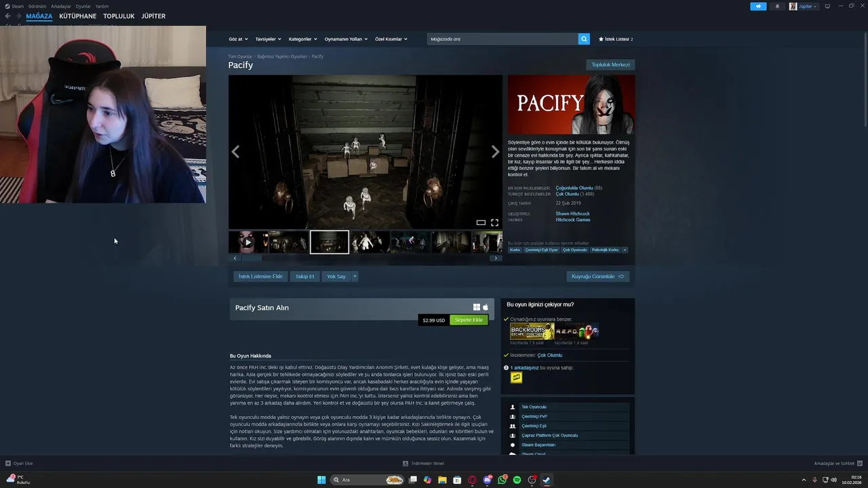Expand the Oynamanın Yolları dropdown
The width and height of the screenshot is (868, 488).
[x=346, y=39]
